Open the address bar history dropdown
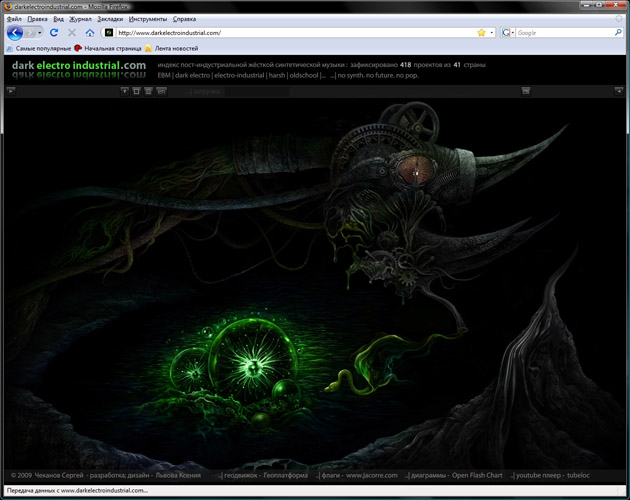This screenshot has width=630, height=500. point(491,33)
